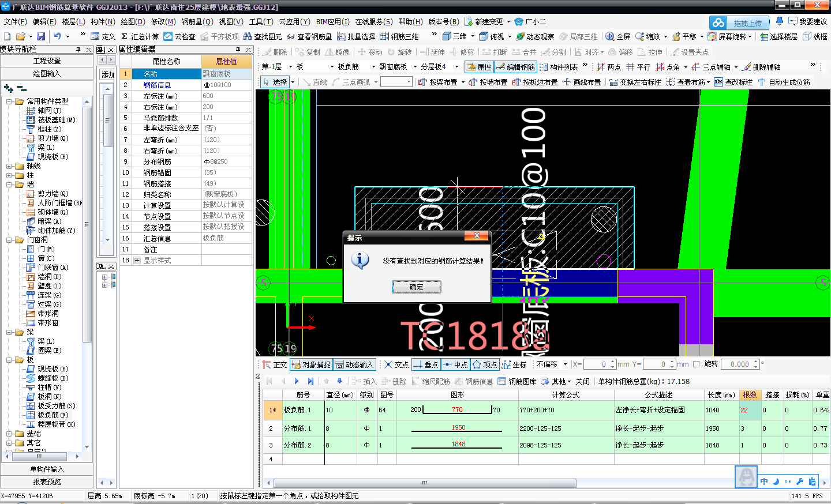Image resolution: width=831 pixels, height=504 pixels.
Task: Open the BIM应用(I) menu
Action: tap(332, 21)
